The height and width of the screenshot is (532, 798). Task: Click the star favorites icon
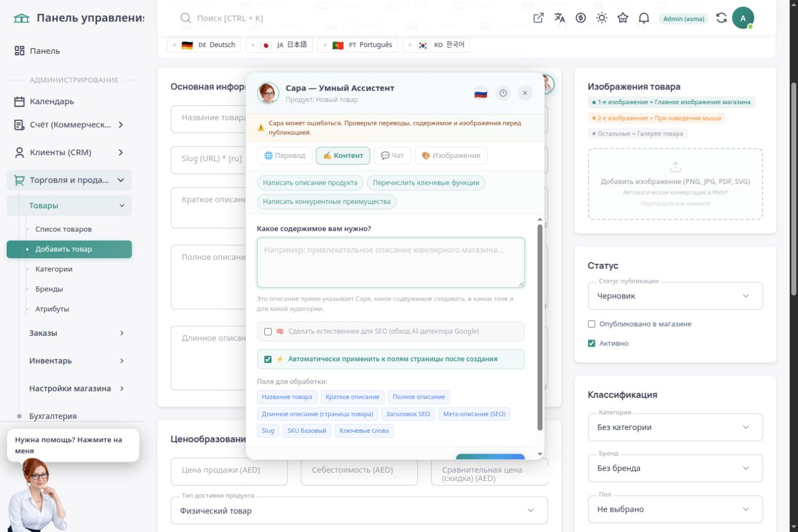pyautogui.click(x=623, y=18)
